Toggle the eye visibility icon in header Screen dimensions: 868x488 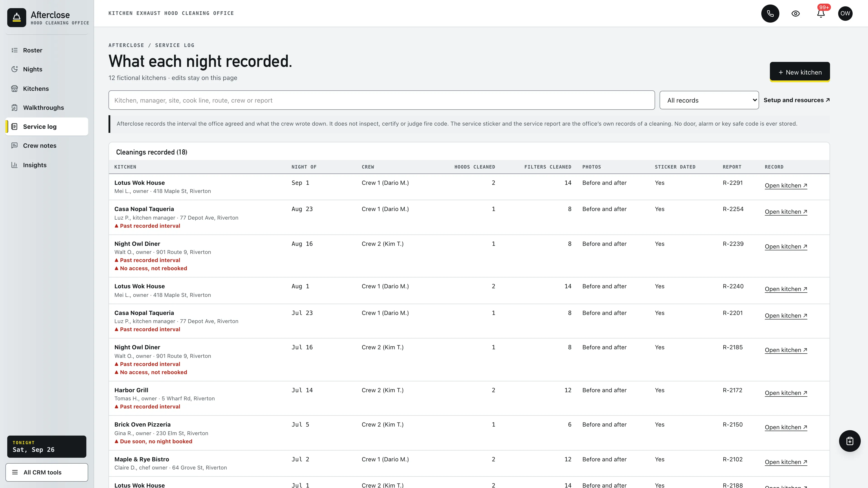[x=796, y=14]
